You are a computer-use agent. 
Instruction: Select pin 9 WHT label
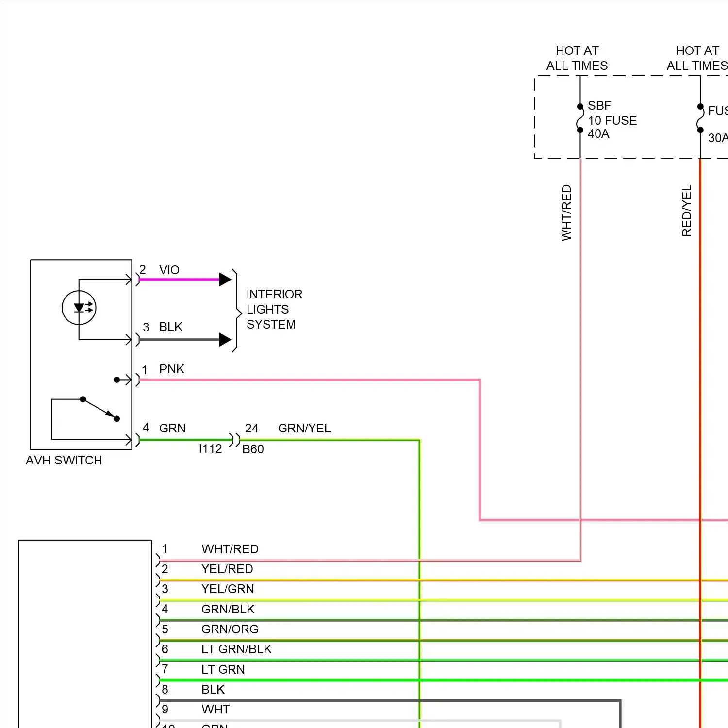tap(215, 709)
